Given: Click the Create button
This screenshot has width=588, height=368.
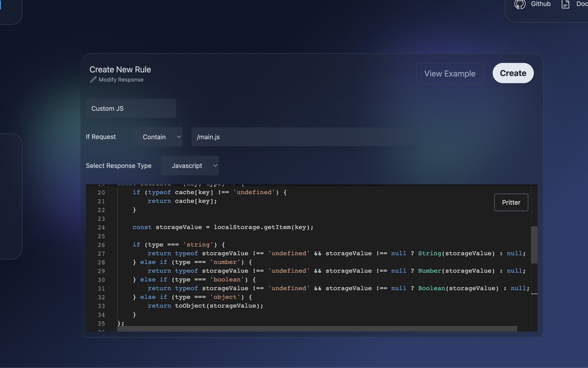Looking at the screenshot, I should click(513, 73).
